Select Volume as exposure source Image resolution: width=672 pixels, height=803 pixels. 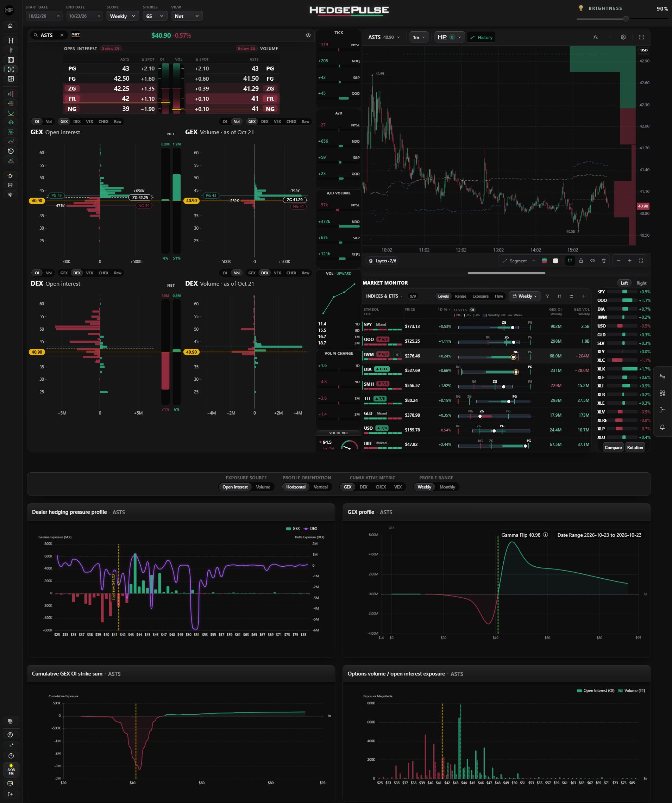pyautogui.click(x=263, y=487)
